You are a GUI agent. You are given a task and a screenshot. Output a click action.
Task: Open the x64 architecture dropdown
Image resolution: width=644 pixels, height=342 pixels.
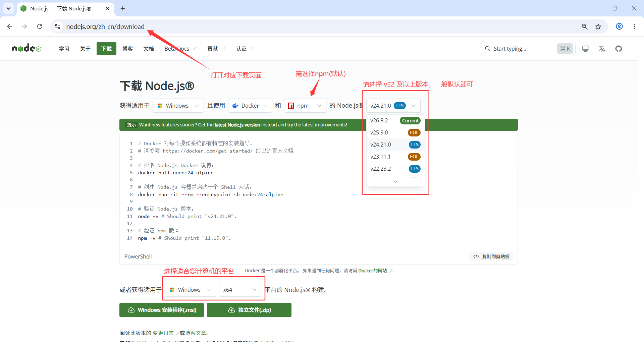click(x=240, y=290)
